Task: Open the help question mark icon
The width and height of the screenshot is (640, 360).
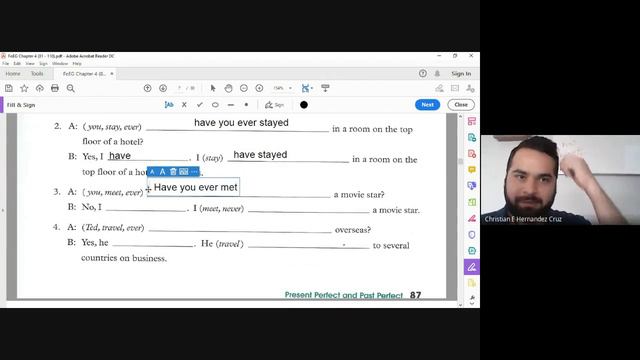Action: click(423, 73)
